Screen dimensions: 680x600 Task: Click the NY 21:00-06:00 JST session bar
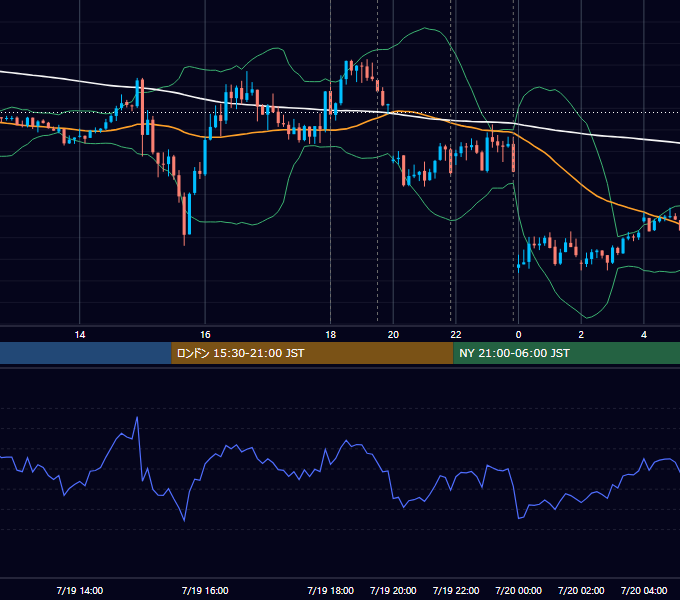coord(566,353)
